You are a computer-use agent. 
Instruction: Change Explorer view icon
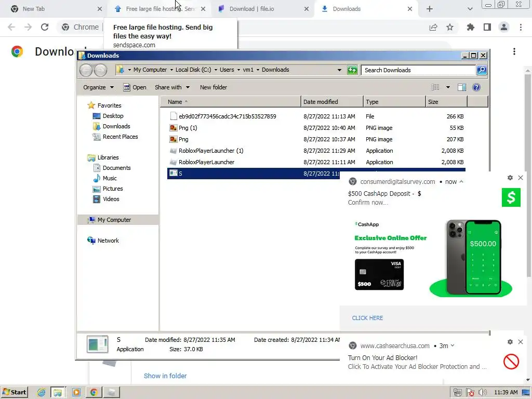pos(435,87)
